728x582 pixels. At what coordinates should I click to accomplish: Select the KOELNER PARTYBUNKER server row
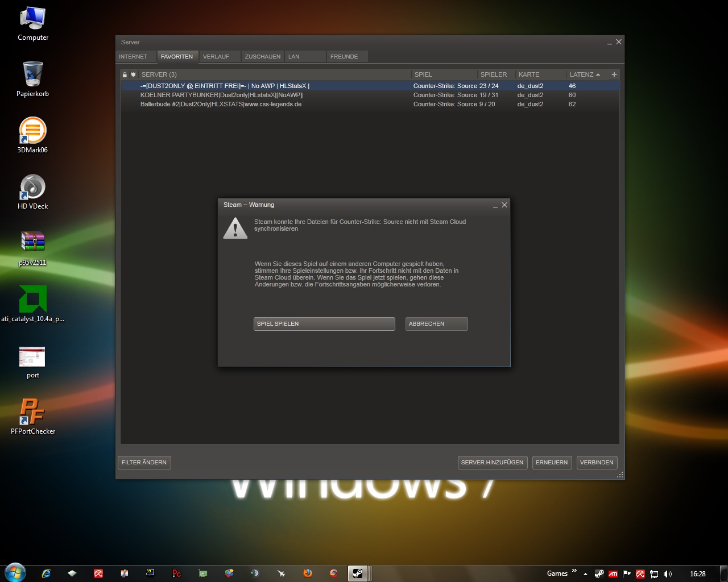(370, 95)
